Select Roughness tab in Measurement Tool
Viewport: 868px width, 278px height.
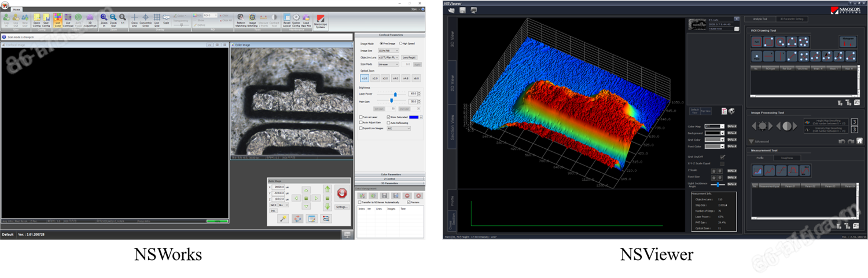[x=787, y=158]
